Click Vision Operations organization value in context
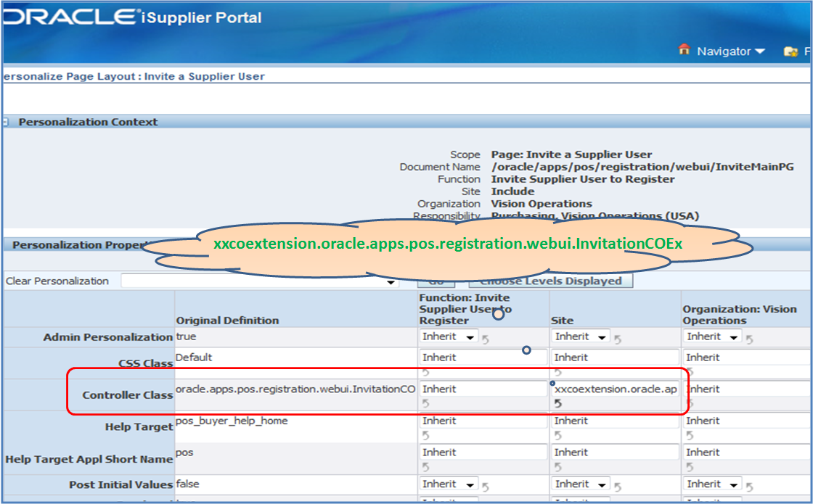Image resolution: width=813 pixels, height=504 pixels. click(x=542, y=204)
